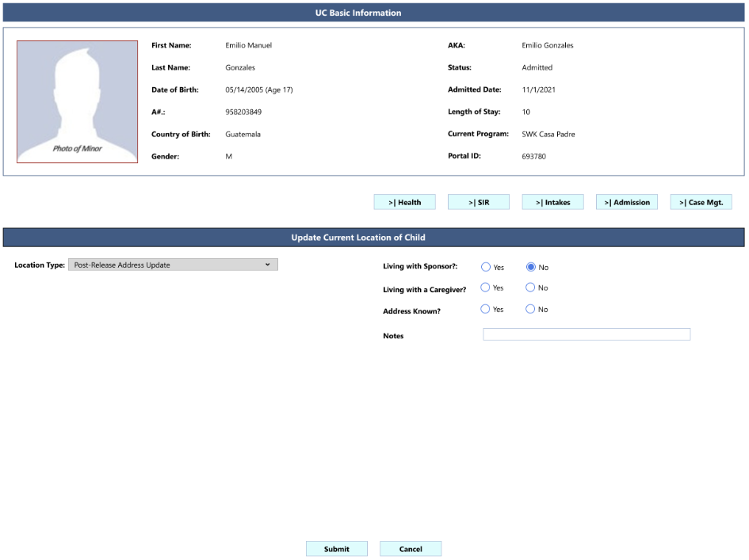
Task: Go to the SIR section
Action: [479, 202]
